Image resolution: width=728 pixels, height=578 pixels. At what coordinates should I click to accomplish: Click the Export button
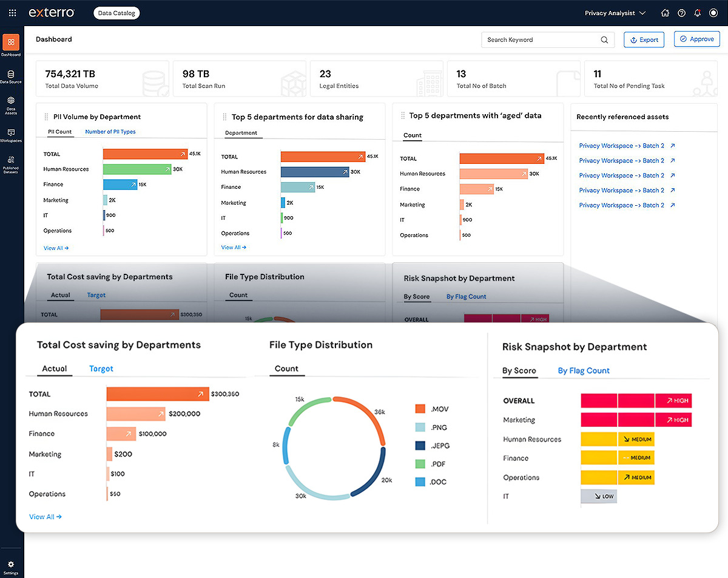point(644,39)
